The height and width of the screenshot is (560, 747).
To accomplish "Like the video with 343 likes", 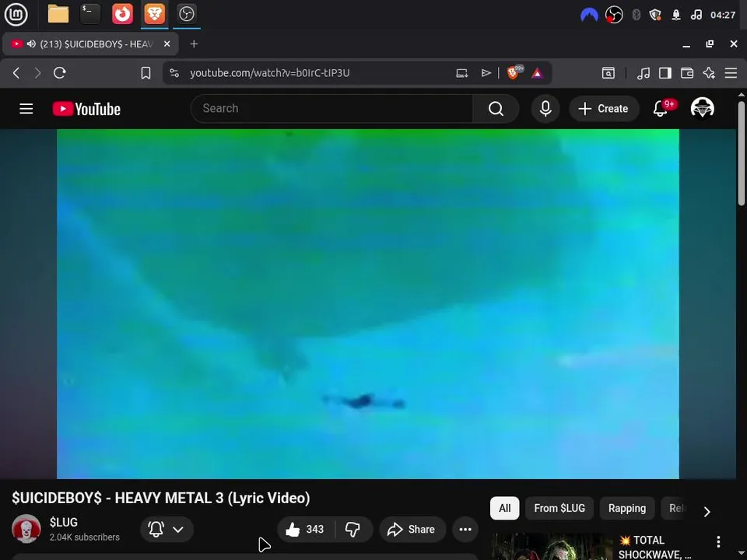I will (305, 529).
